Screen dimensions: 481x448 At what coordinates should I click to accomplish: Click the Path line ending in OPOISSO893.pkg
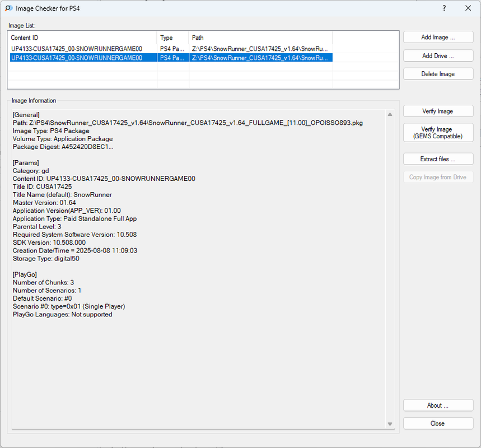[x=188, y=123]
